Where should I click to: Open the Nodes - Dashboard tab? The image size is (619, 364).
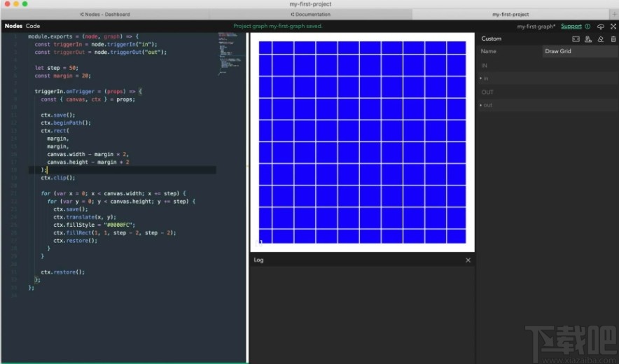(105, 14)
